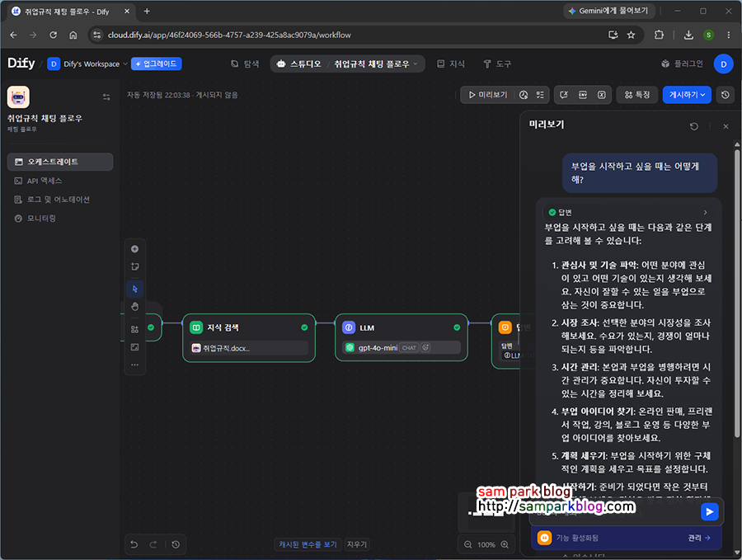Zoom out the canvas with minus magnifier
The width and height of the screenshot is (742, 560).
click(467, 545)
